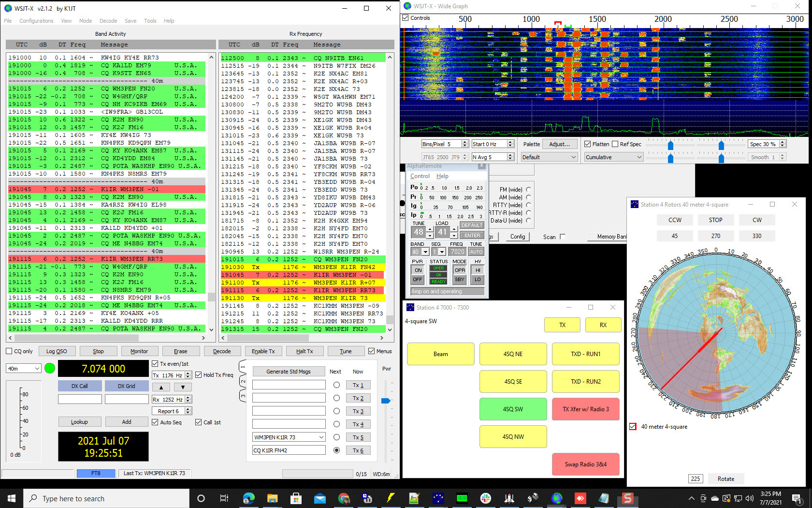Viewport: 812px width, 508px height.
Task: Adjust upper-left Wide Graph gain slider
Action: pyautogui.click(x=670, y=146)
